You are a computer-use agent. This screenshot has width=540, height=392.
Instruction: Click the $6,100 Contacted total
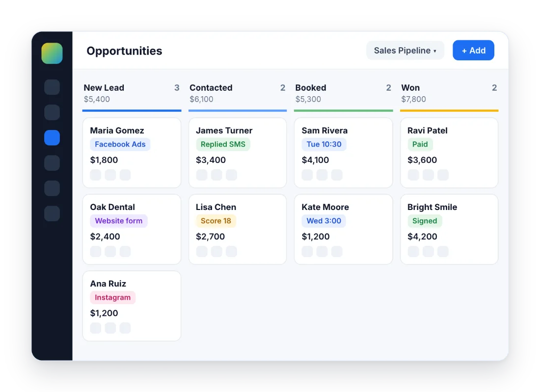tap(201, 99)
